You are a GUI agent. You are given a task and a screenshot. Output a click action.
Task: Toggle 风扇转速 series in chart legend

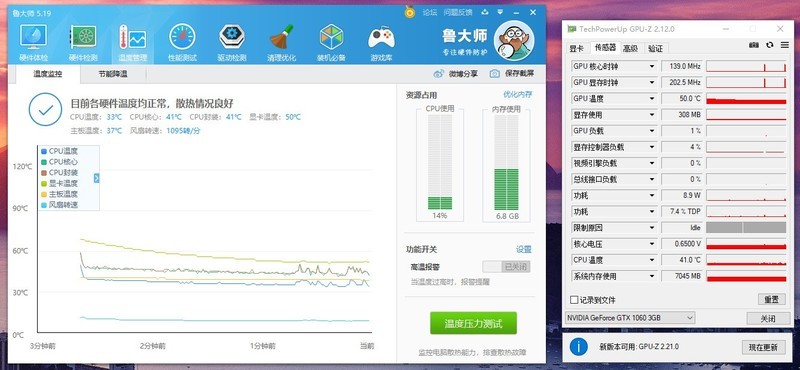coord(59,205)
